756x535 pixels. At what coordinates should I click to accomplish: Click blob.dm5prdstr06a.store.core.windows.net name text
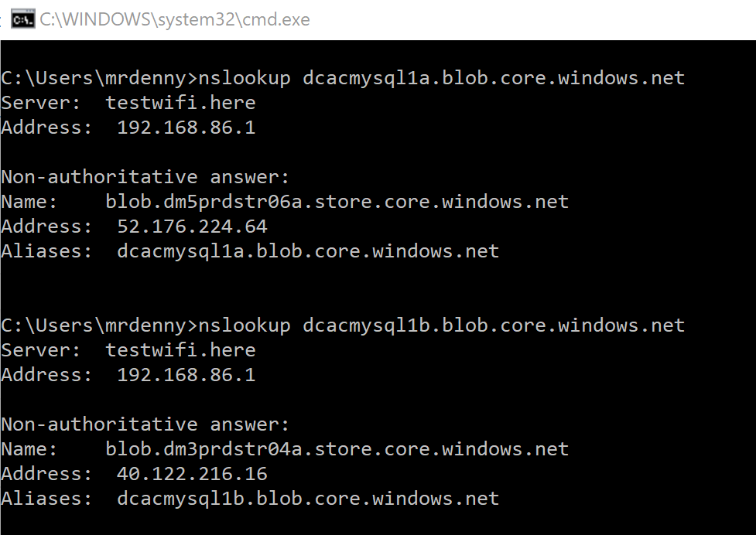click(x=337, y=202)
